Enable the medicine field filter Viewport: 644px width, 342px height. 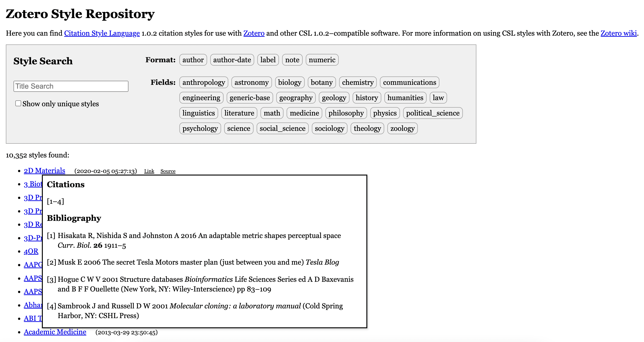click(x=304, y=113)
